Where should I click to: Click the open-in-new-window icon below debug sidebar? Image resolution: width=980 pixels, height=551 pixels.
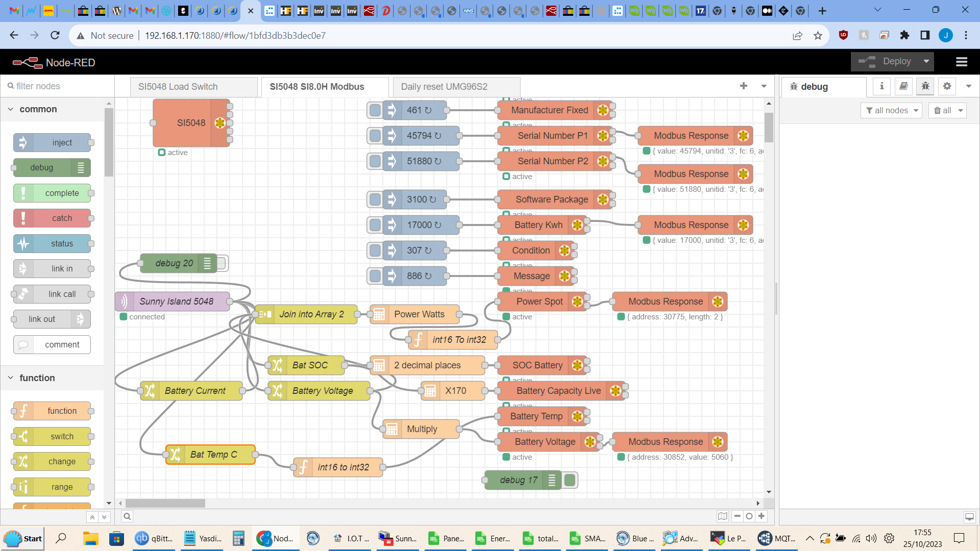click(969, 517)
